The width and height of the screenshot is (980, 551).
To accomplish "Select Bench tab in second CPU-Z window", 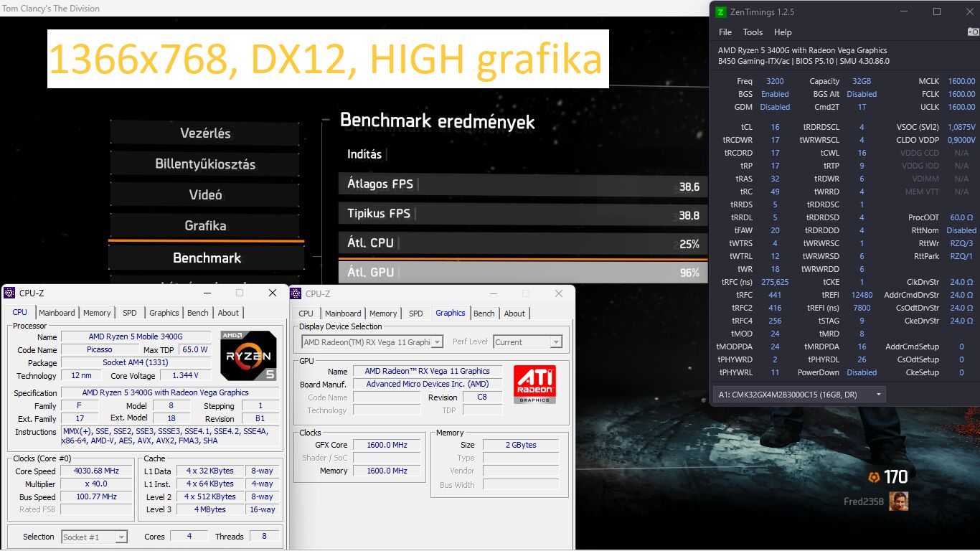I will [x=484, y=314].
